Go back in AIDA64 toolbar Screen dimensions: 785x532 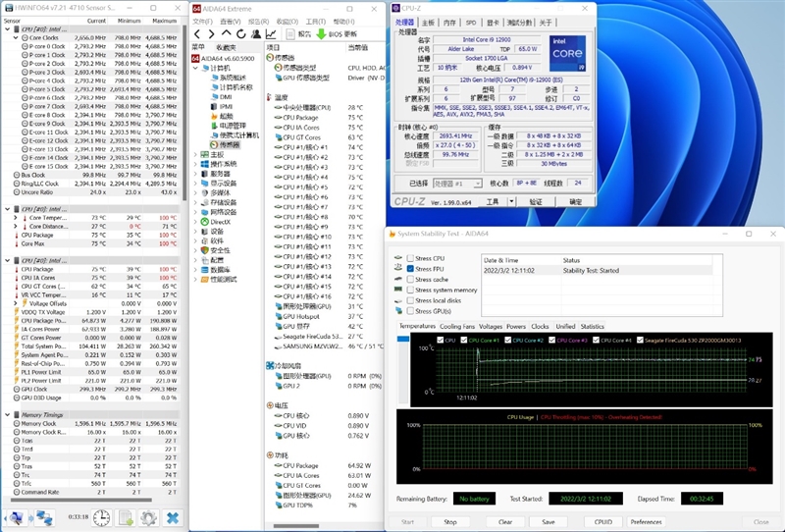197,34
